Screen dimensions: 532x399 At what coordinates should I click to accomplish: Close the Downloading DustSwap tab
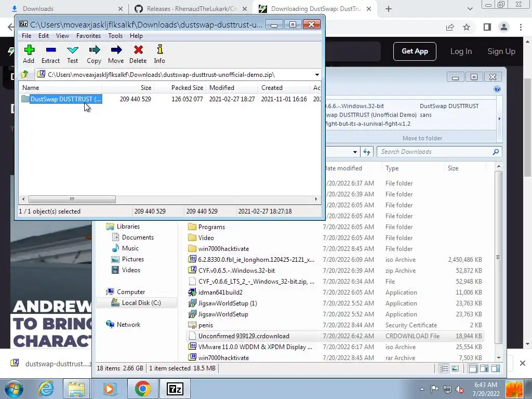[x=369, y=9]
